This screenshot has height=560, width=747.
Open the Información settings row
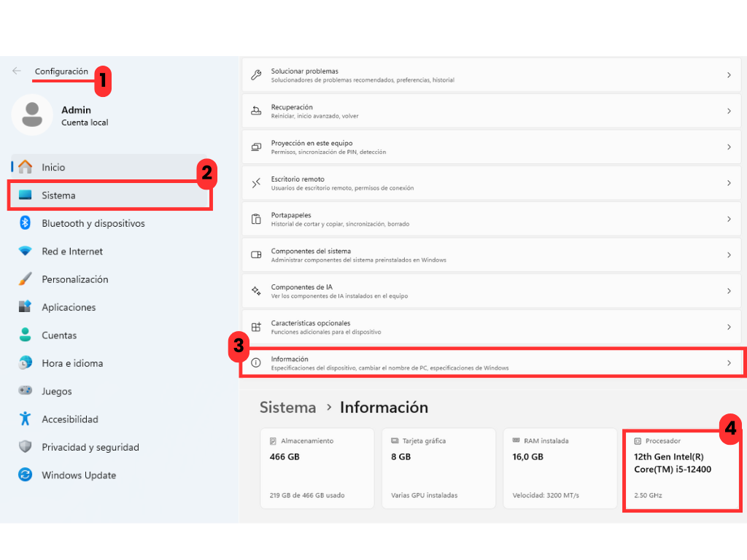pyautogui.click(x=481, y=363)
